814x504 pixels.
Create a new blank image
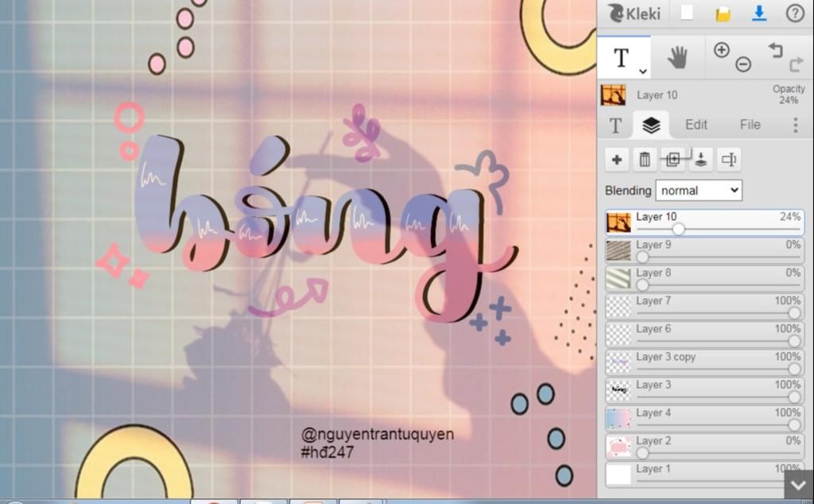687,13
